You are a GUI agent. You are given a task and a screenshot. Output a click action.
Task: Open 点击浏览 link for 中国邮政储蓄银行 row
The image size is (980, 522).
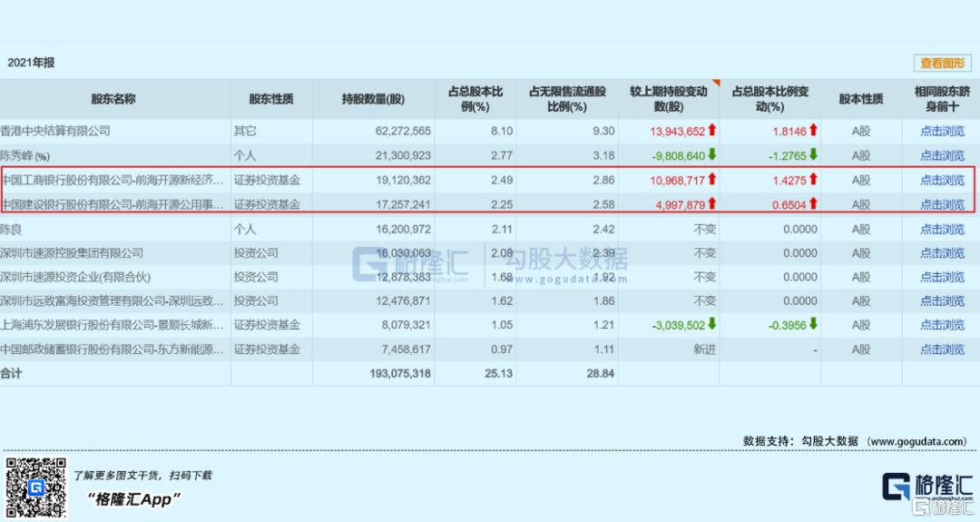942,350
